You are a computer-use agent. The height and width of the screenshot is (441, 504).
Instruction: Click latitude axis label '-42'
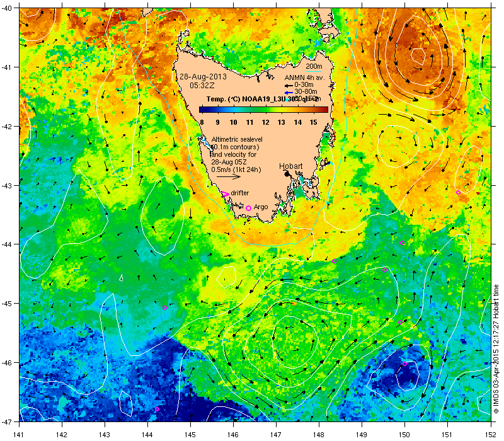7,127
